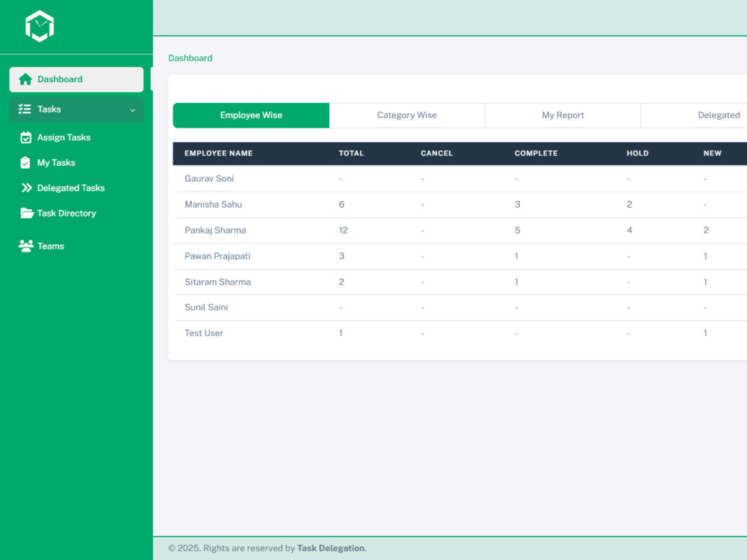Click Manisha Sahu's total value 6
Viewport: 747px width, 560px height.
click(341, 205)
